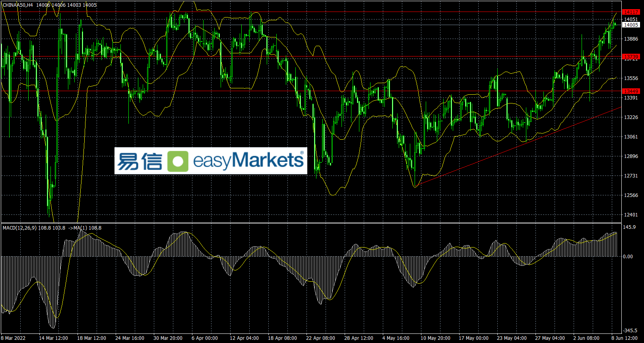644x343 pixels.
Task: Click the current price 14005 label
Action: click(631, 25)
